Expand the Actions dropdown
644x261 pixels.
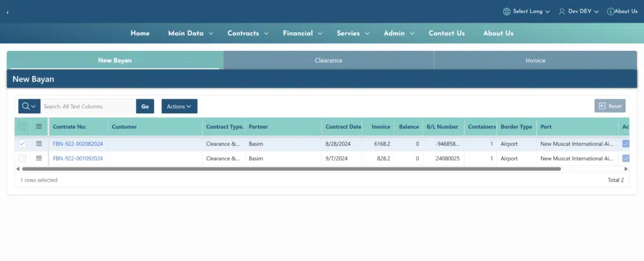click(x=179, y=106)
